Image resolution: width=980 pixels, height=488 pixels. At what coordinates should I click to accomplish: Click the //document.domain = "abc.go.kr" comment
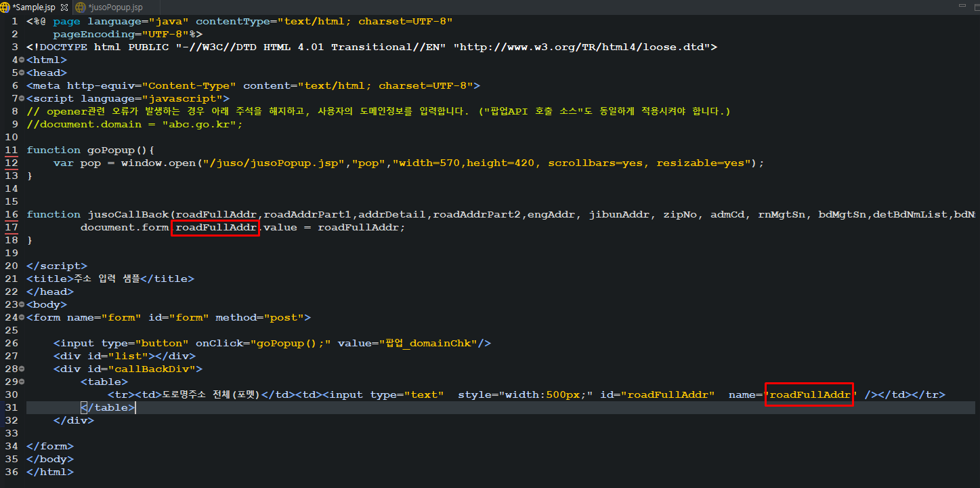coord(135,124)
